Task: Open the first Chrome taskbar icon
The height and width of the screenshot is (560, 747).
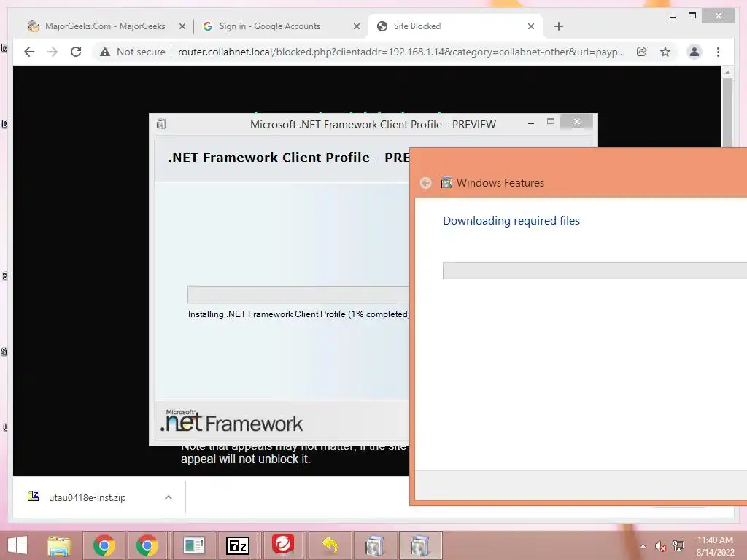Action: 104,545
